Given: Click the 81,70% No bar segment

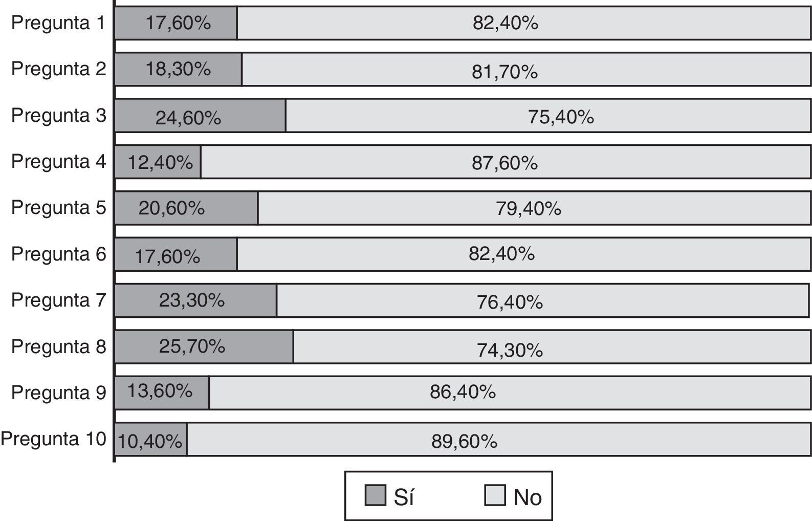Looking at the screenshot, I should 526,69.
